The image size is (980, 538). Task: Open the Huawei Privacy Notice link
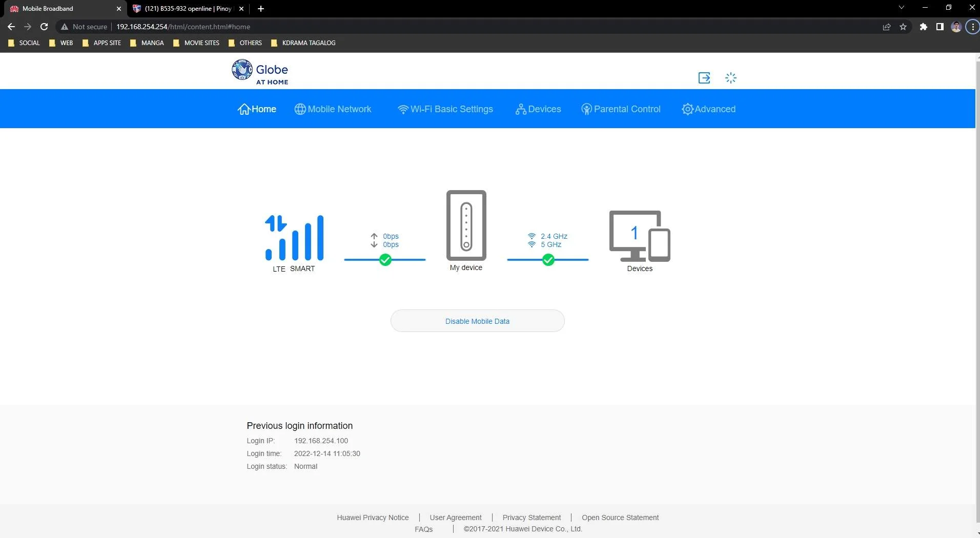[373, 518]
